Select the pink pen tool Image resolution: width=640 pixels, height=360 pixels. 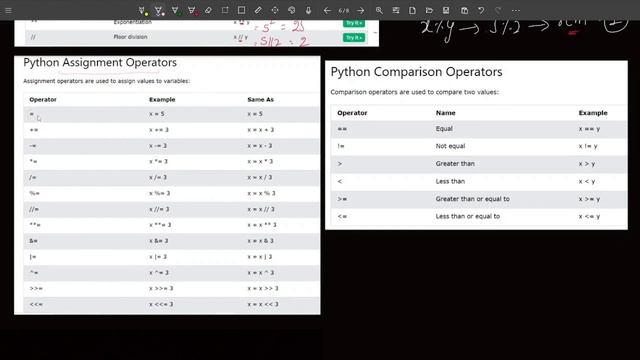[x=159, y=11]
